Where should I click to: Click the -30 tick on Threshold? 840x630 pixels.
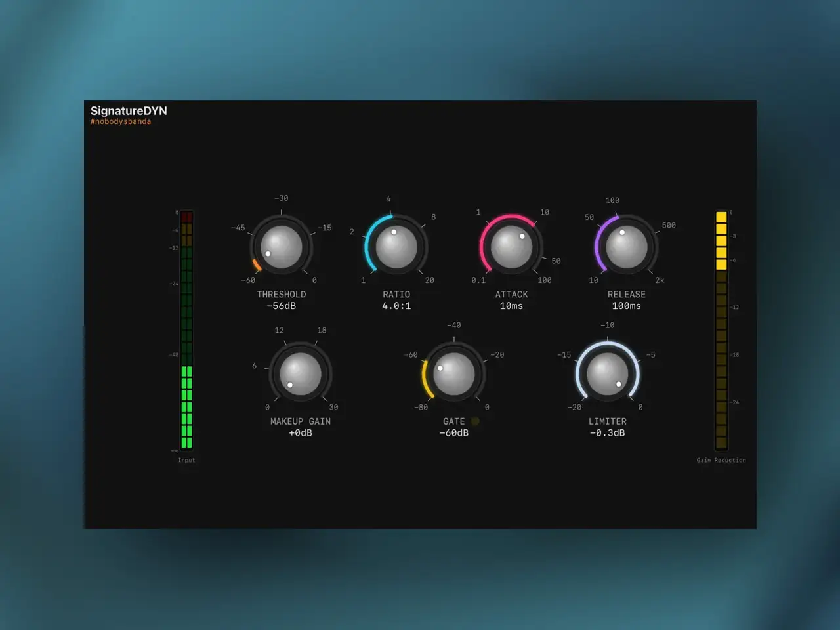(x=281, y=198)
